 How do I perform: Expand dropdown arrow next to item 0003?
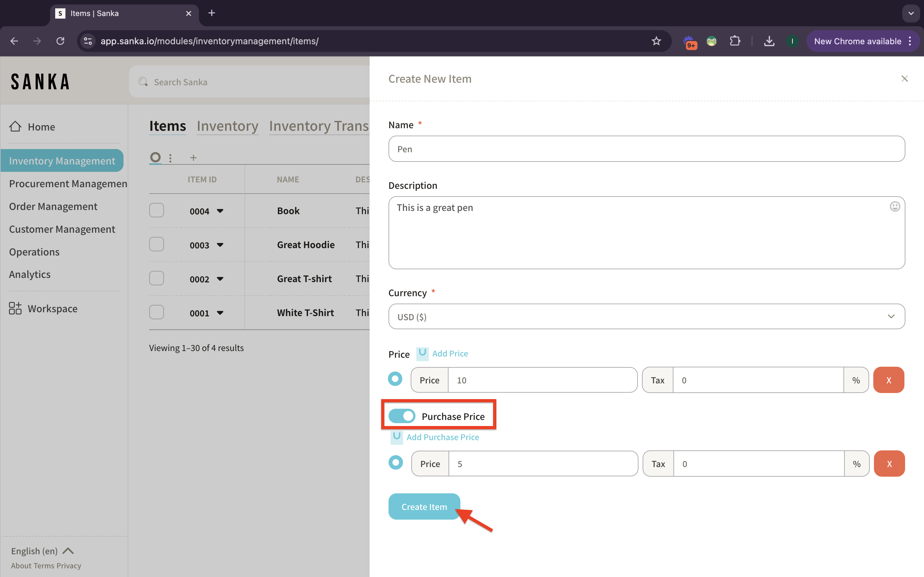click(220, 245)
